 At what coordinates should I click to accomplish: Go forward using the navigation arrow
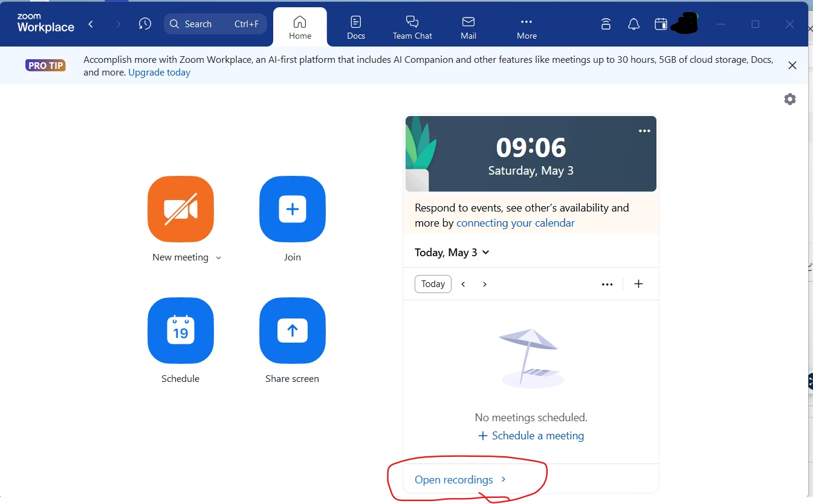[118, 24]
